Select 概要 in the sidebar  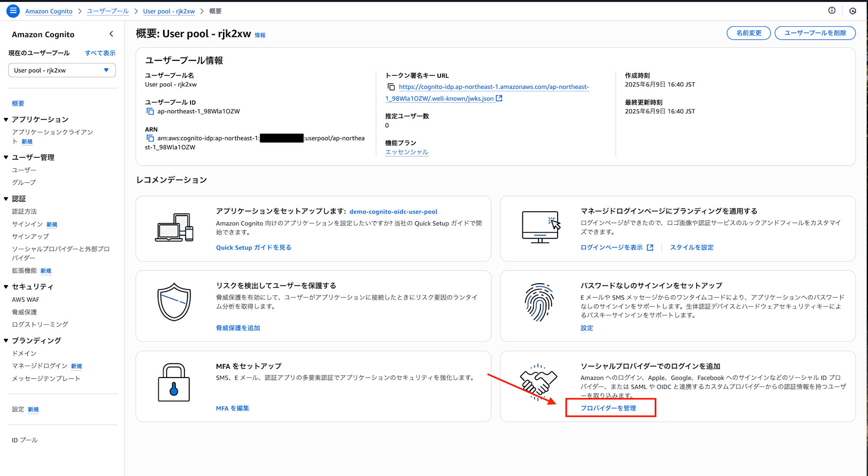click(x=18, y=103)
